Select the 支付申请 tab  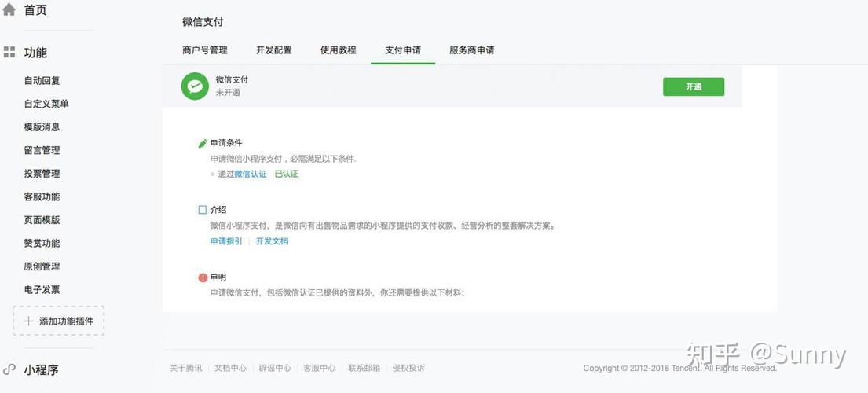[x=403, y=50]
